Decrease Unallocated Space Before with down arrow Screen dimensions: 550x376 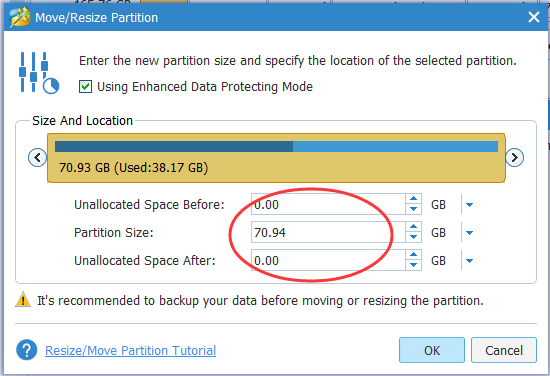(413, 209)
